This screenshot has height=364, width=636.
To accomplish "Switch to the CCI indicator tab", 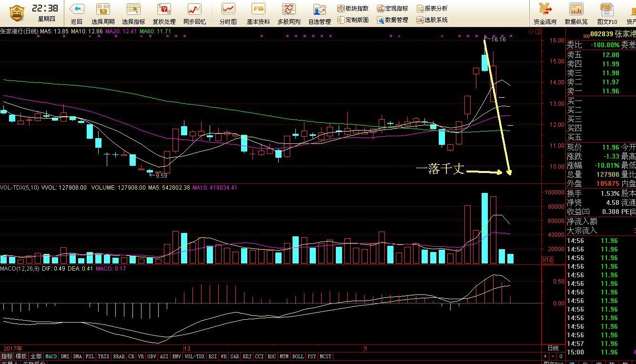I will (x=260, y=356).
